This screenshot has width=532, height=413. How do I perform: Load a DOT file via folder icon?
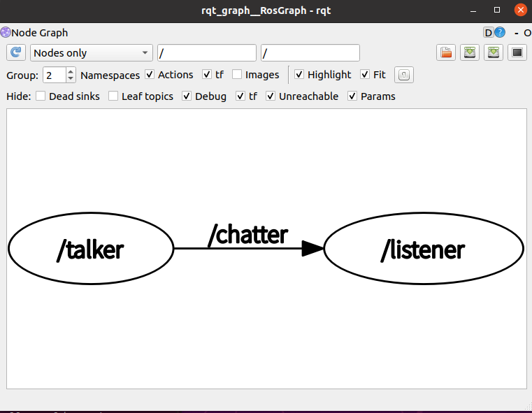pyautogui.click(x=446, y=53)
